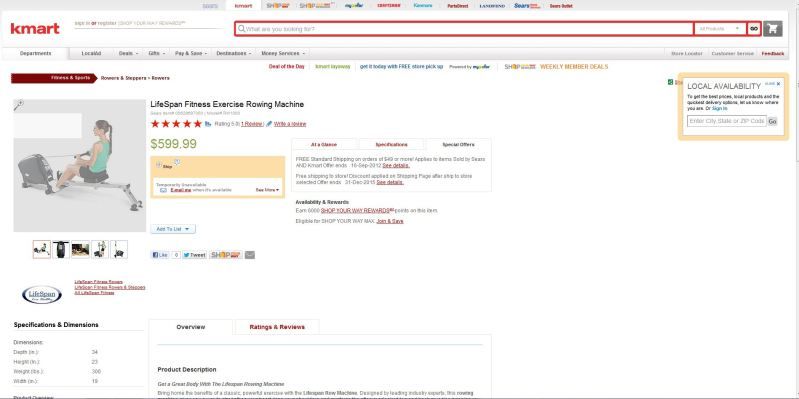The image size is (799, 399).
Task: Close the Local Availability popup
Action: [x=778, y=84]
